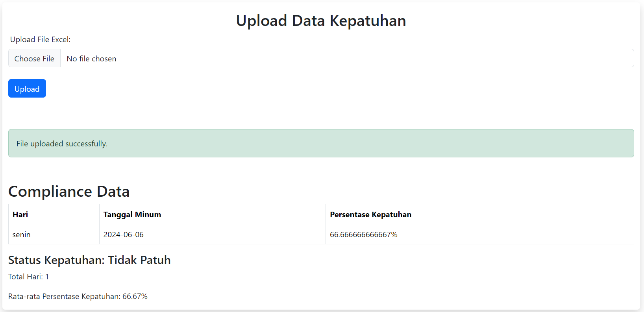
Task: Click the date cell '2024-06-06'
Action: pos(123,234)
